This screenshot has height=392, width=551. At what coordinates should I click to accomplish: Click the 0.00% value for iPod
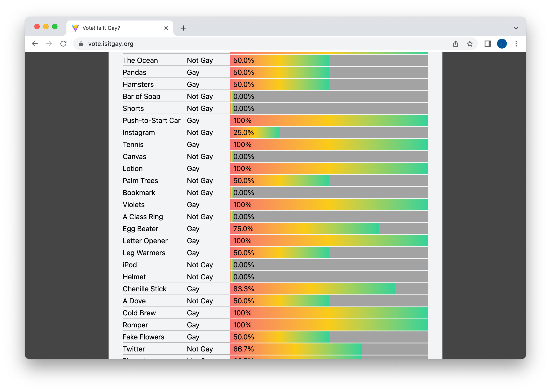coord(243,265)
